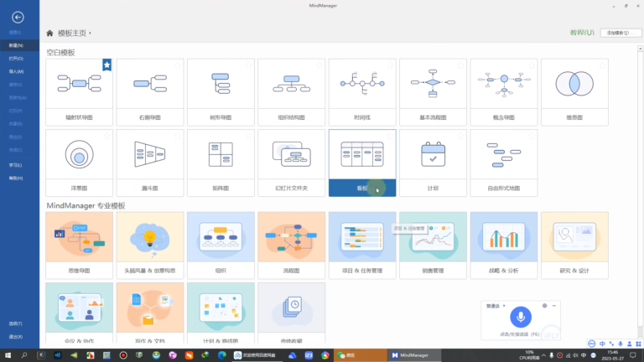Open Microsoft Edge from the taskbar
Screen dimensions: 644x362
pyautogui.click(x=222, y=355)
